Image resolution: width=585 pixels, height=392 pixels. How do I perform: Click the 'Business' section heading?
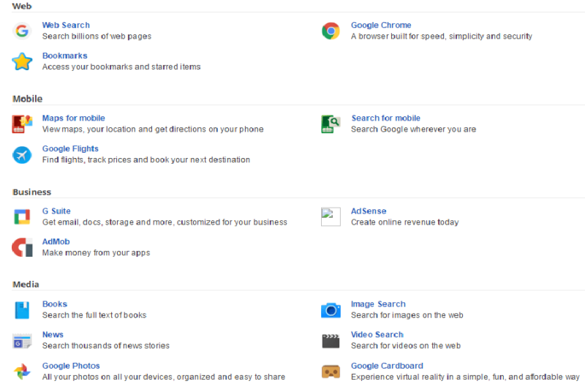pyautogui.click(x=31, y=192)
